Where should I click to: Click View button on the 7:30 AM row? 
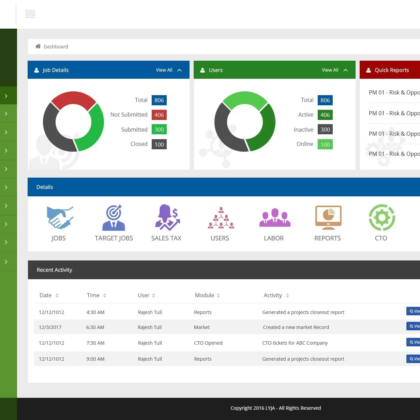tap(413, 342)
